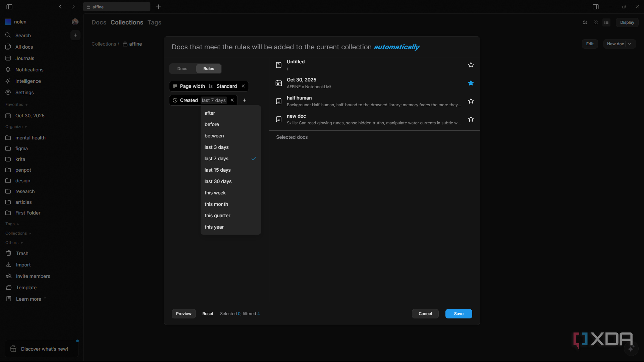644x362 pixels.
Task: Open 'last 7 days' value dropdown
Action: (214, 100)
